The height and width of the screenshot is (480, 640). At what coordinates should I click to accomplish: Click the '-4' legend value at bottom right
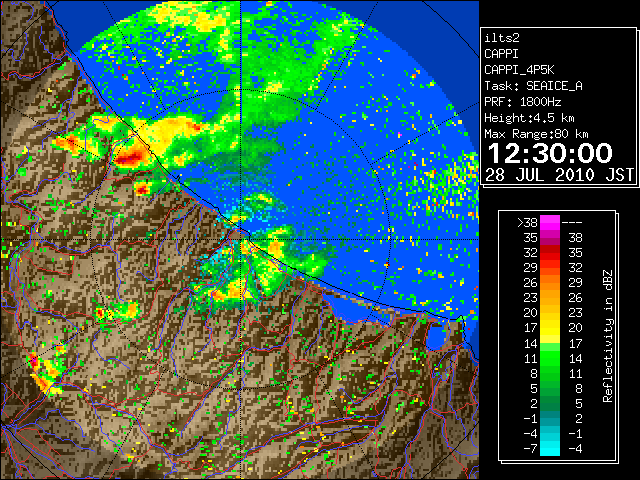point(575,448)
